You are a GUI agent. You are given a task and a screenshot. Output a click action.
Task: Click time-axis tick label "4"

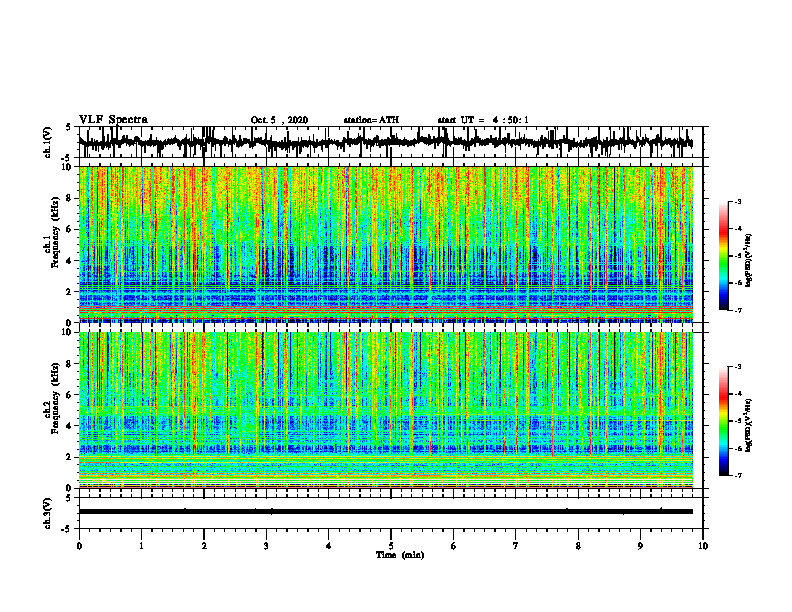click(x=329, y=546)
